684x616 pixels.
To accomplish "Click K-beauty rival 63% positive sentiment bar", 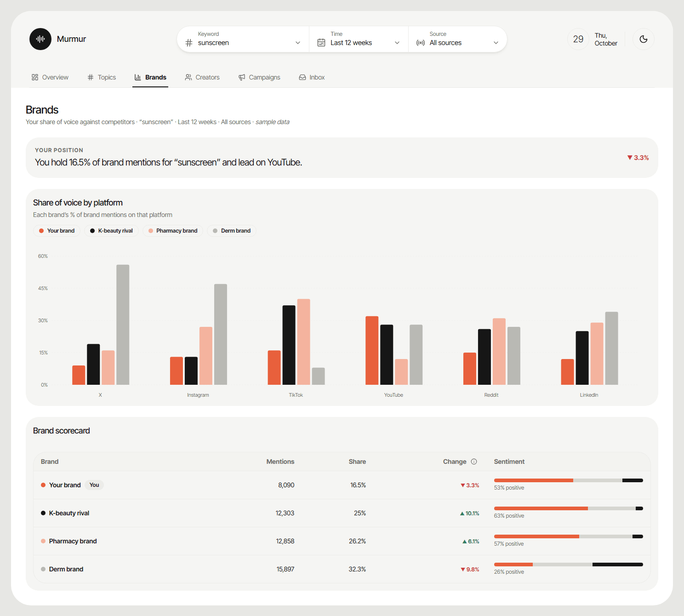I will (569, 508).
